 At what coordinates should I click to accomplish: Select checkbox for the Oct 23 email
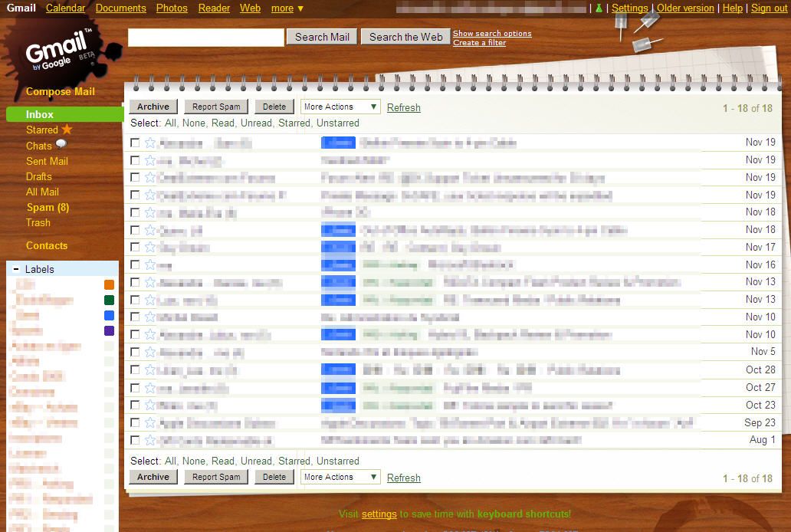tap(135, 405)
